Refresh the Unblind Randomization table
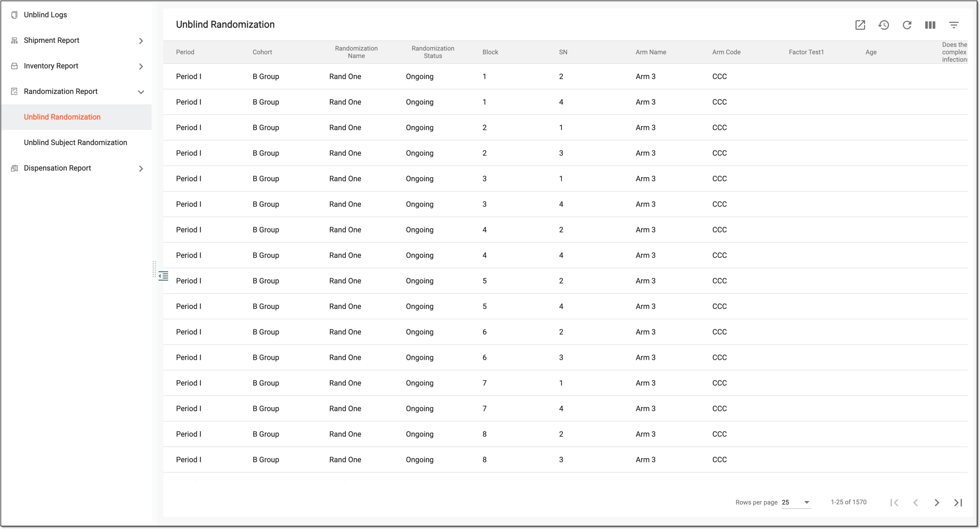The width and height of the screenshot is (980, 529). coord(907,25)
